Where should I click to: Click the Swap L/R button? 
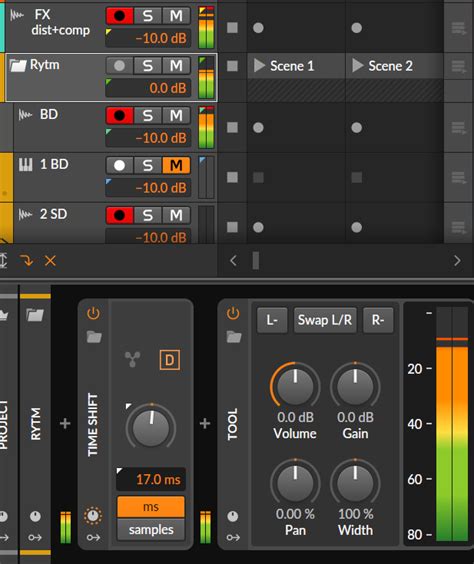pos(325,320)
